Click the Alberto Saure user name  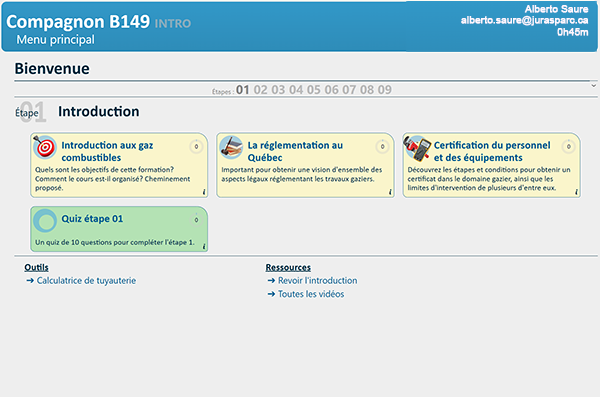(556, 9)
